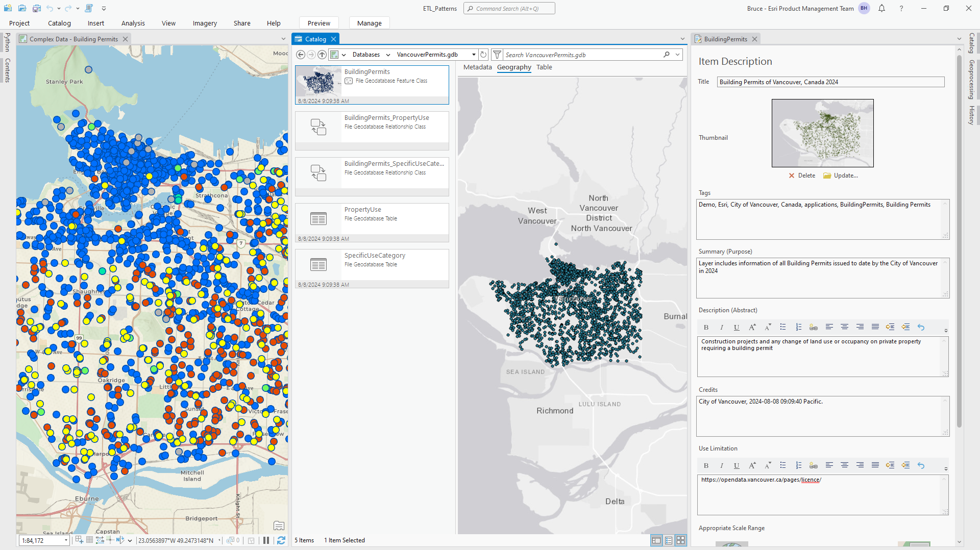Click the BuildingPermits thumbnail image
Viewport: 980px width, 550px height.
click(x=318, y=81)
